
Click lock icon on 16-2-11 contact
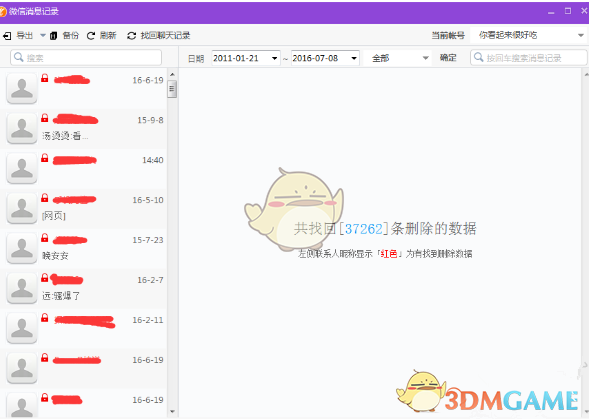(x=45, y=318)
